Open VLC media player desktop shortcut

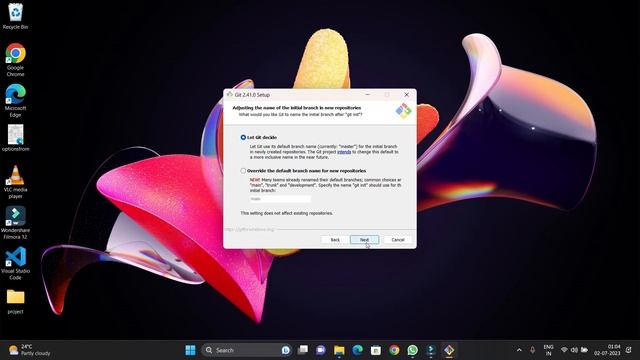pyautogui.click(x=16, y=182)
